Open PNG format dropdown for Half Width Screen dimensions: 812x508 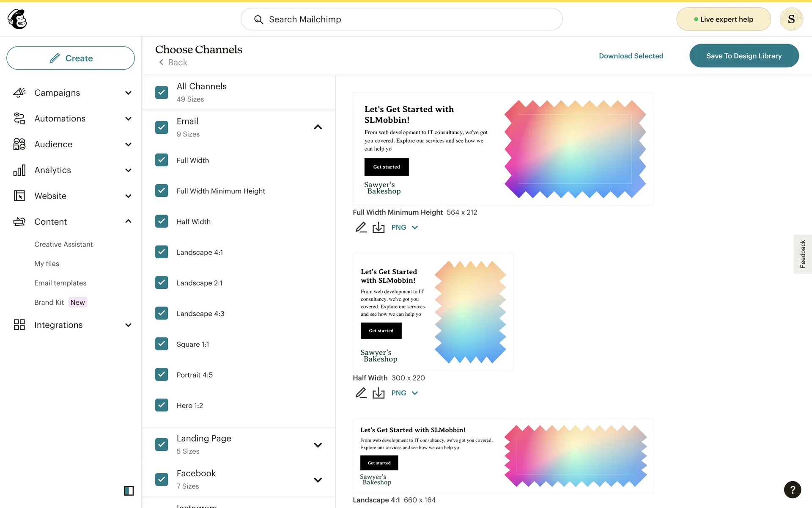pos(404,393)
